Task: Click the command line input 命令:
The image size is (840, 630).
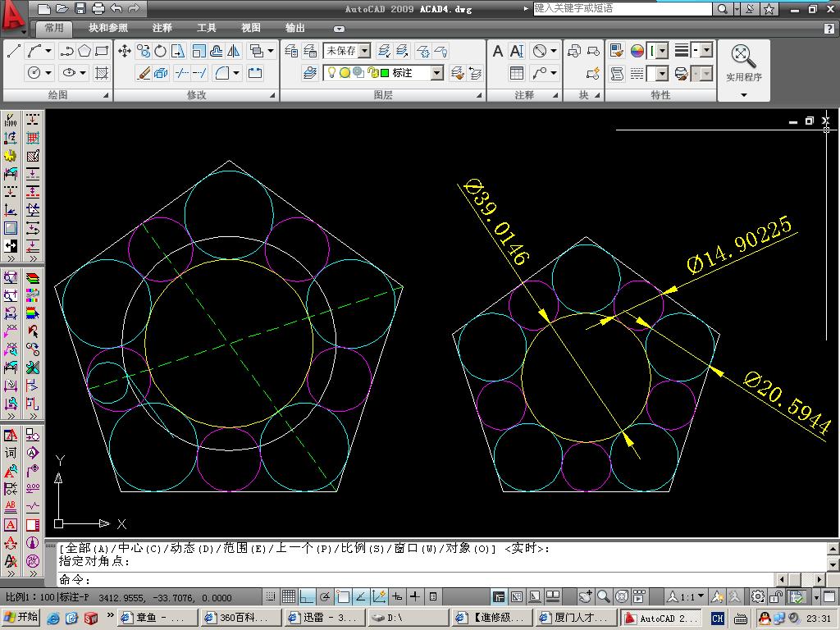Action: click(x=415, y=580)
